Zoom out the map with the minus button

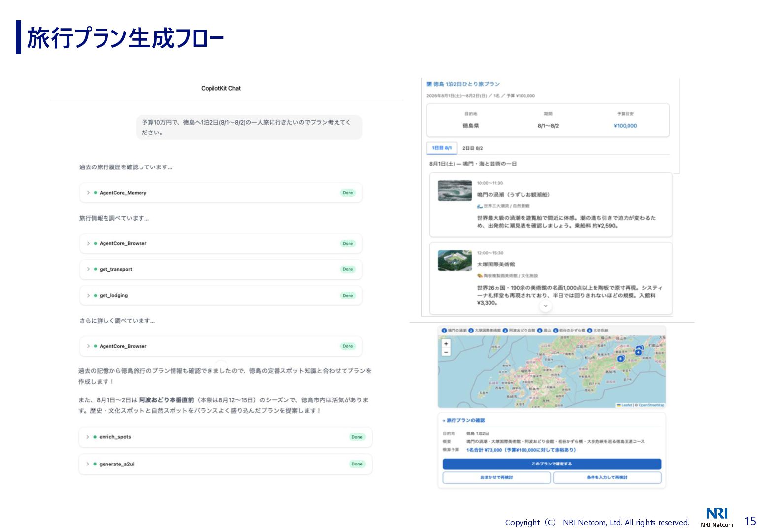446,352
